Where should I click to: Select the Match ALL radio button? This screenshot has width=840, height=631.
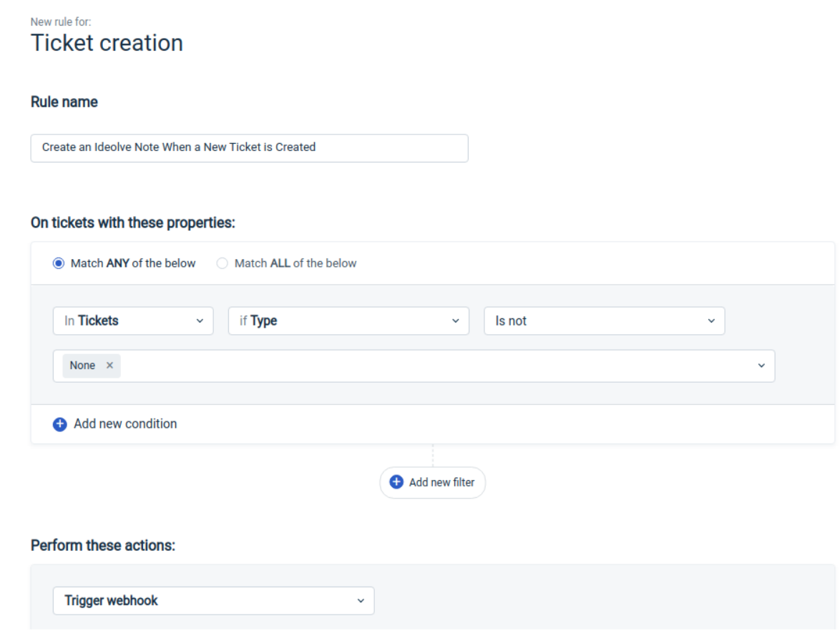(x=223, y=263)
